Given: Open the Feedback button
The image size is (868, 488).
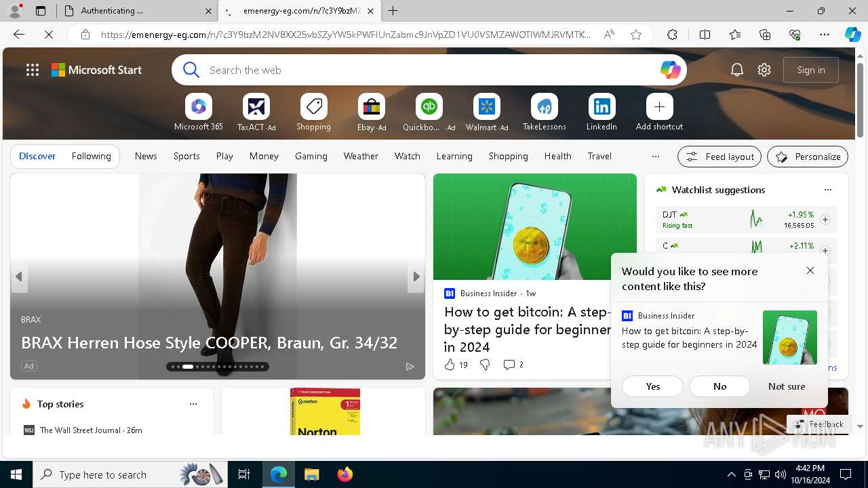Looking at the screenshot, I should [817, 424].
